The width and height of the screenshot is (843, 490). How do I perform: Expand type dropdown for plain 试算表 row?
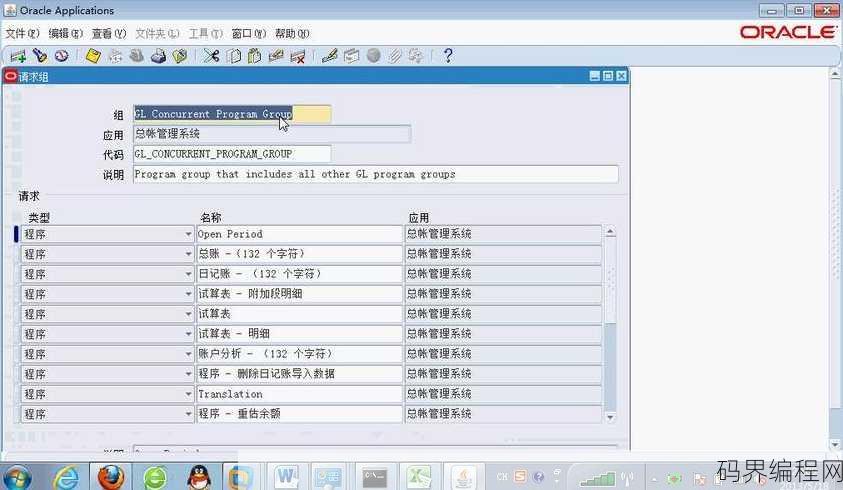188,314
